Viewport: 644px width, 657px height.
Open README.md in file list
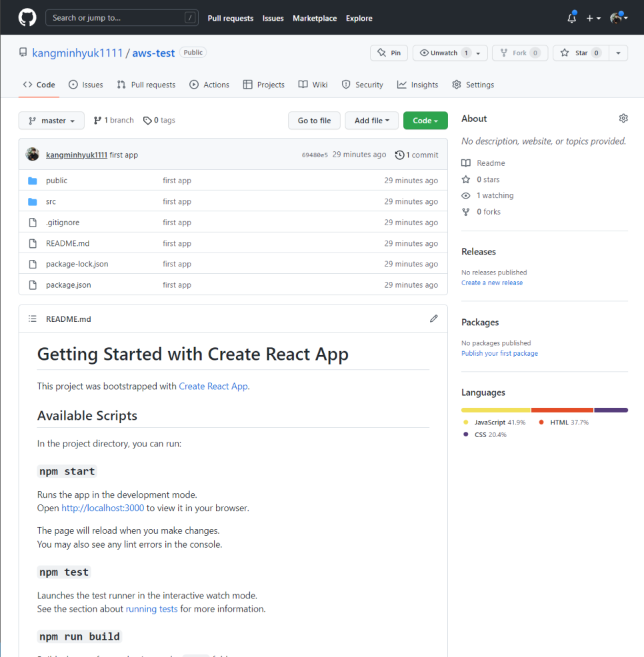[67, 243]
